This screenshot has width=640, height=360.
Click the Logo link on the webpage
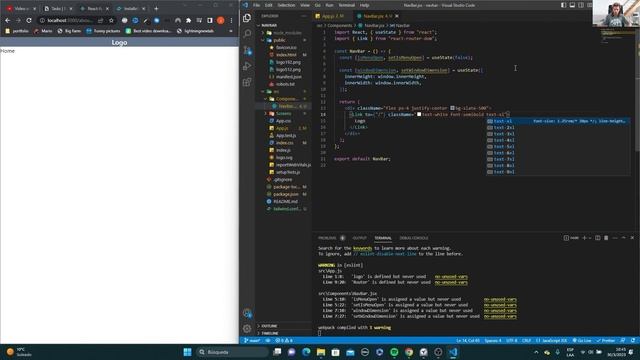point(119,42)
